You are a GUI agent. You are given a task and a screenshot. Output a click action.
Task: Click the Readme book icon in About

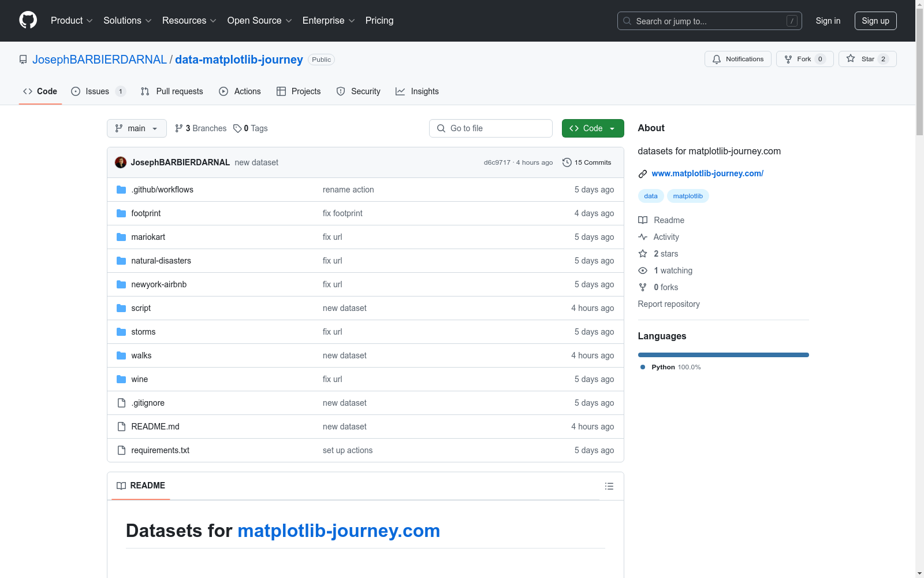[643, 220]
